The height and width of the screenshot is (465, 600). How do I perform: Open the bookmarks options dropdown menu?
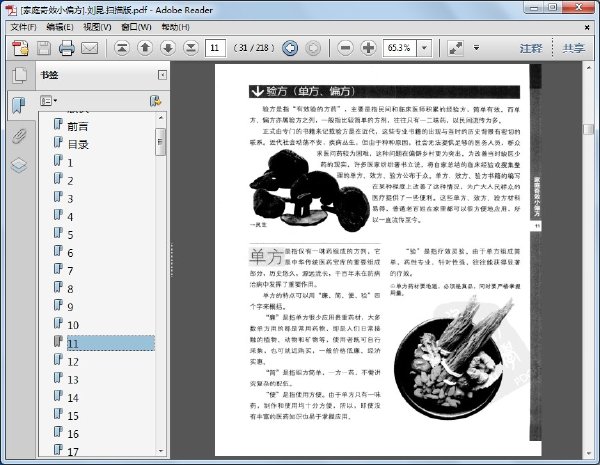(49, 101)
